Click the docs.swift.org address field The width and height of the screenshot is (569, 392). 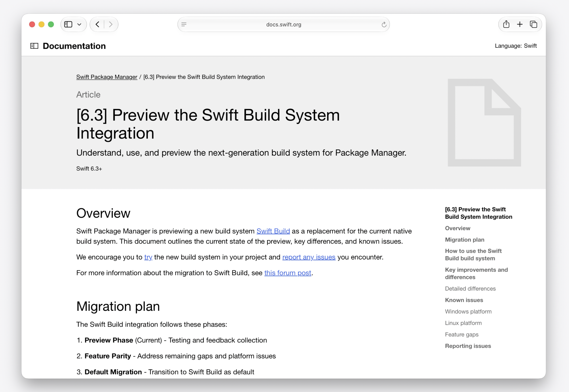284,24
